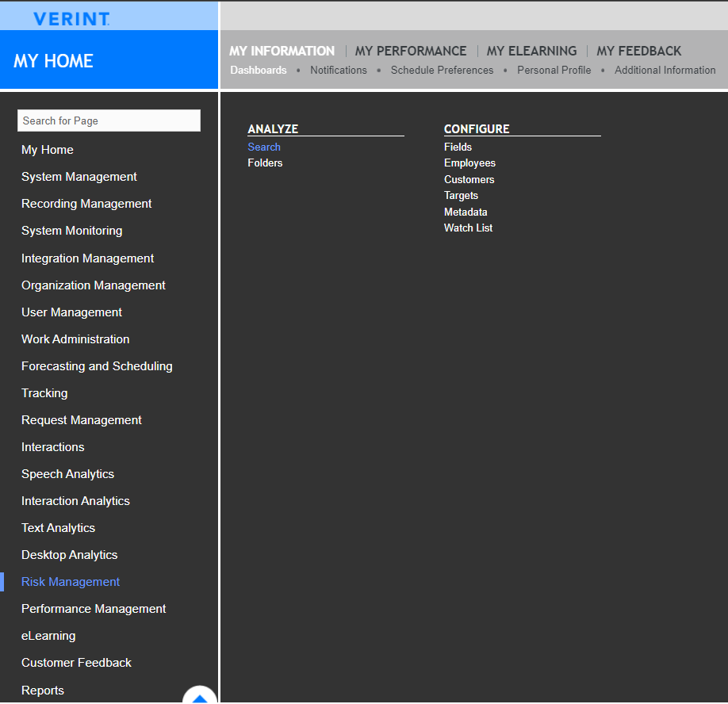Select User Management in sidebar
The image size is (728, 704).
click(72, 312)
